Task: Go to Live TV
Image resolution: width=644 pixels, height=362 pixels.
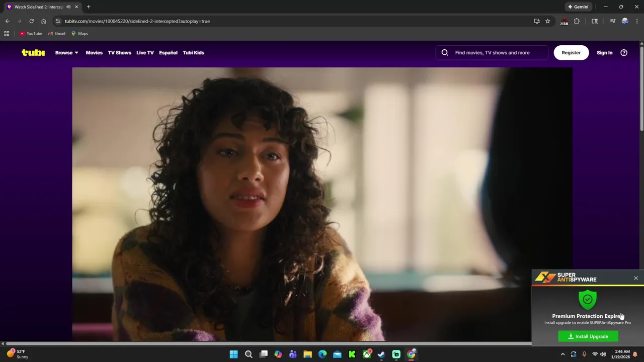Action: pos(145,53)
